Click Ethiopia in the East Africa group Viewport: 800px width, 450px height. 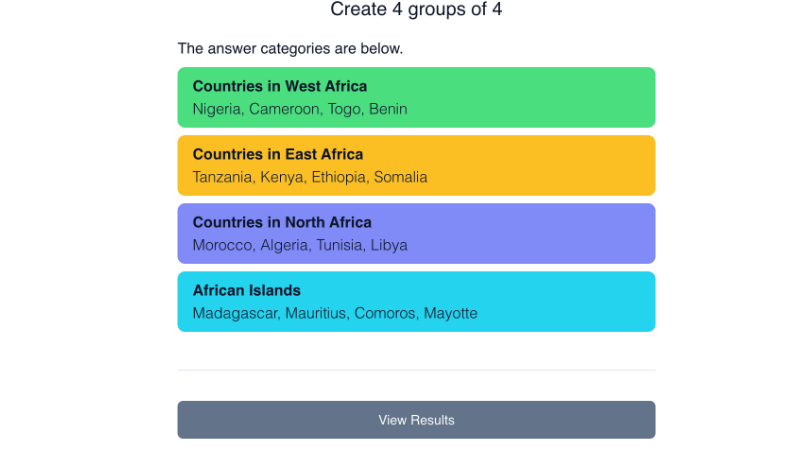[338, 177]
